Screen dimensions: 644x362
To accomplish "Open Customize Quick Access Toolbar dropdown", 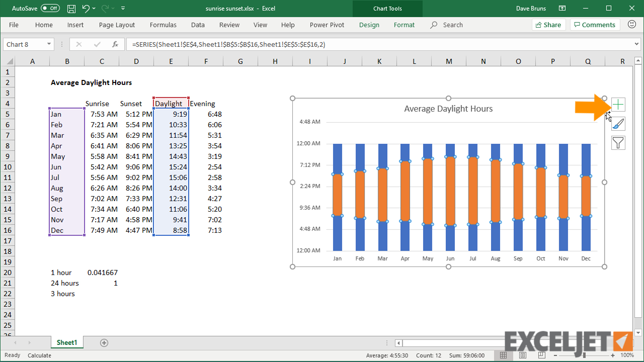I will point(123,9).
